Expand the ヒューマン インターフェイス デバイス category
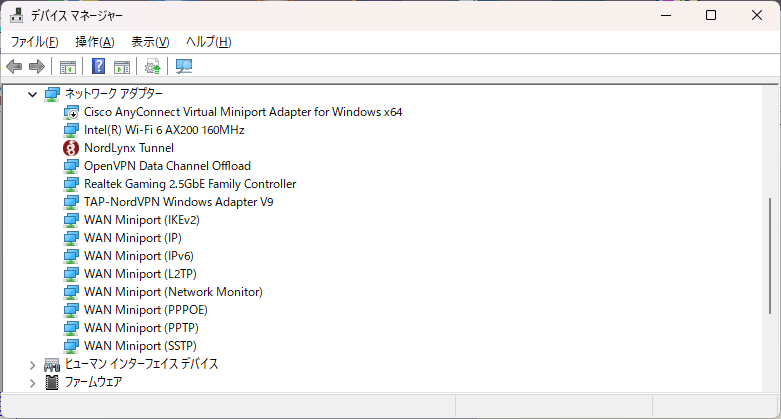This screenshot has height=419, width=781. pos(32,364)
